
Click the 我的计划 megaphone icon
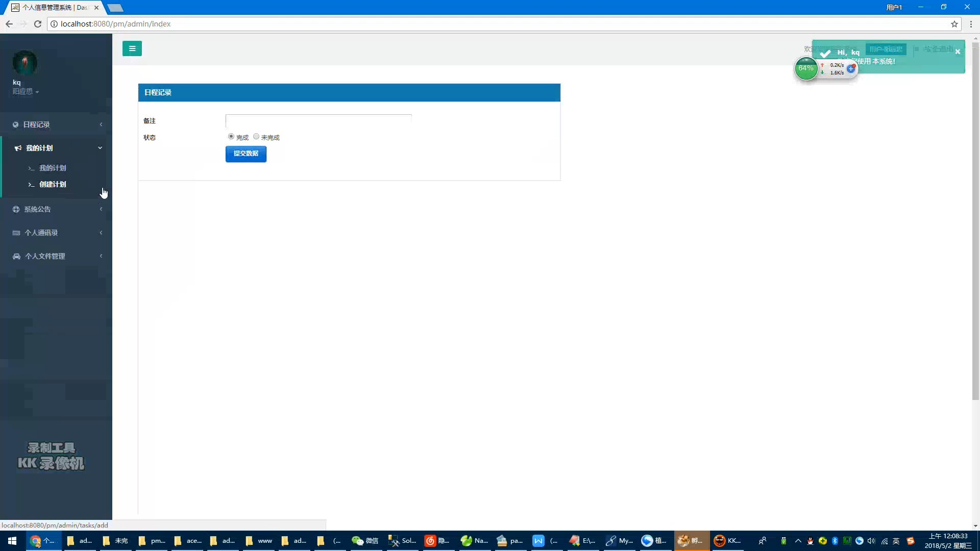pyautogui.click(x=18, y=148)
